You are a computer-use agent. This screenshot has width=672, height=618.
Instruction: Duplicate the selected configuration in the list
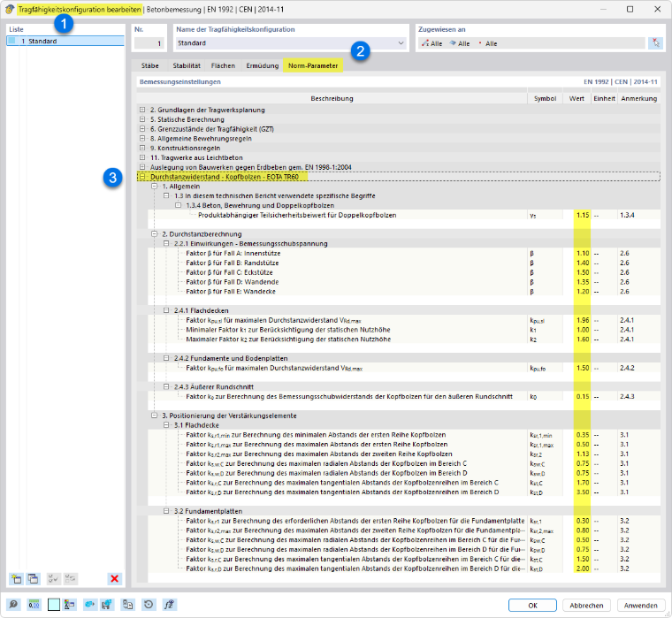pyautogui.click(x=33, y=578)
